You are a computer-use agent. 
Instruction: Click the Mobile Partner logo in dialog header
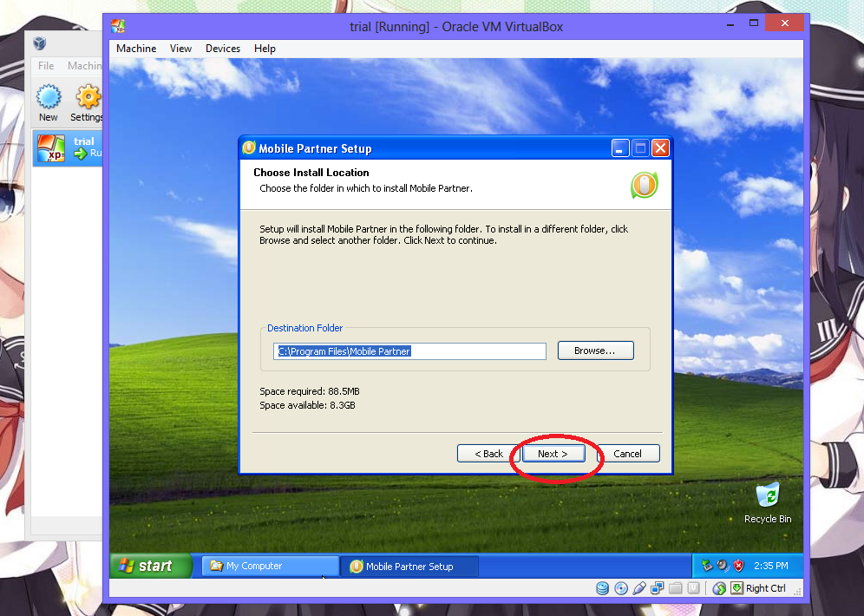point(645,185)
